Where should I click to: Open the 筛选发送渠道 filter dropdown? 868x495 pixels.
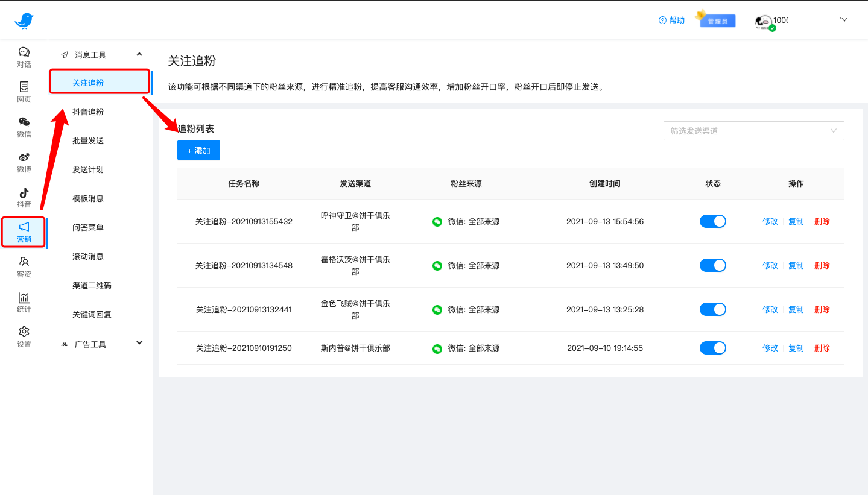753,131
